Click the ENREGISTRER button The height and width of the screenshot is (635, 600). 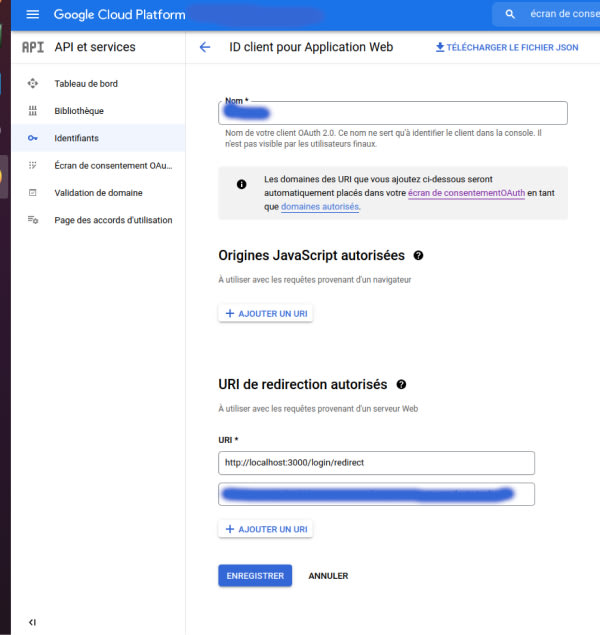(255, 575)
